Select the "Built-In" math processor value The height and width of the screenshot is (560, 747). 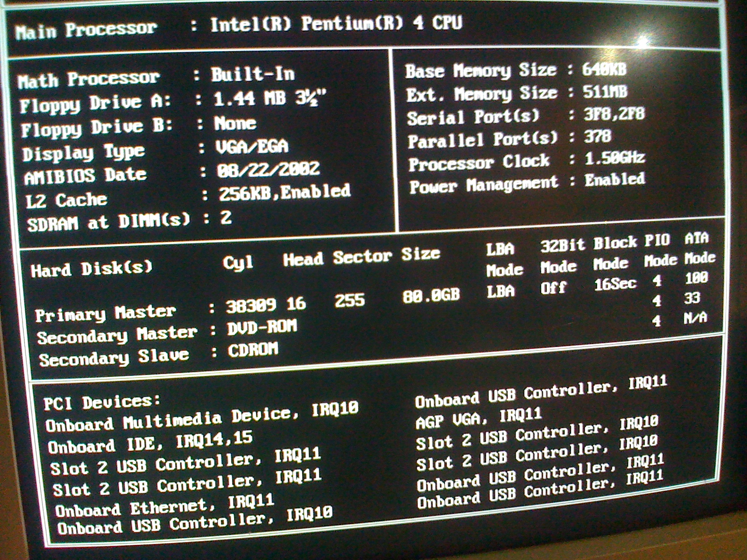click(x=253, y=74)
